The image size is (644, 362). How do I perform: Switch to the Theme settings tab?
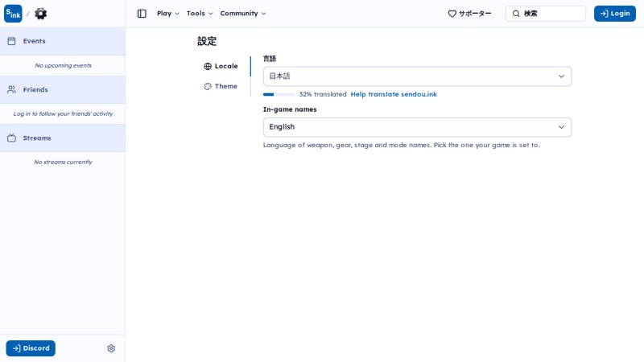pyautogui.click(x=221, y=86)
